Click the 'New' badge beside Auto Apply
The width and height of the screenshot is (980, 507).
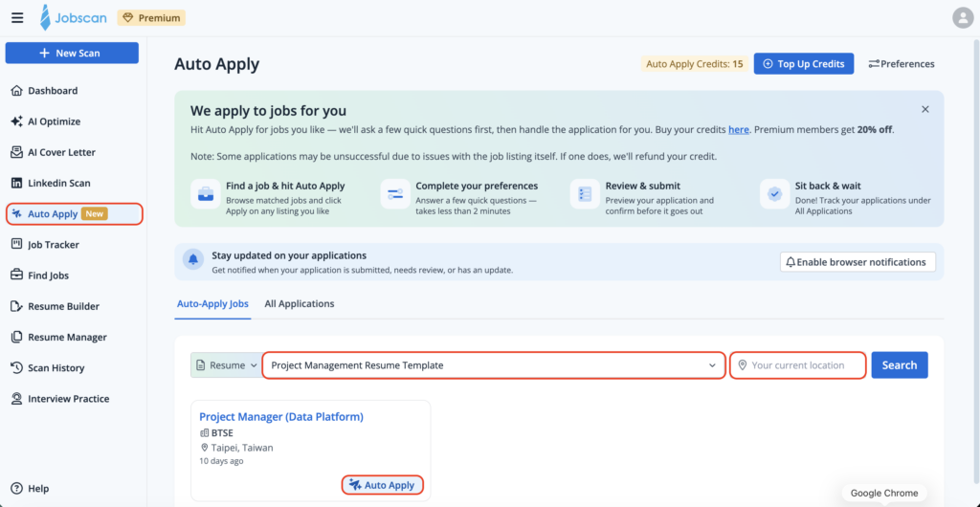[95, 213]
